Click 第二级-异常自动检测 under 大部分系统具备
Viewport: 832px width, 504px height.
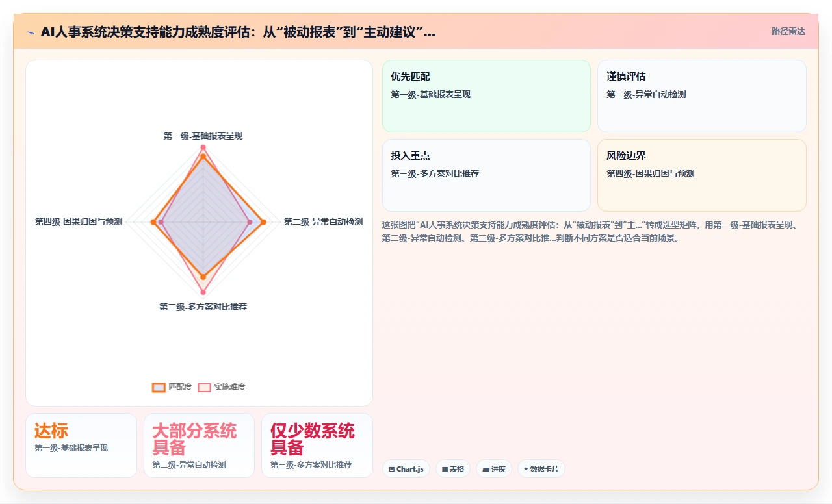[189, 465]
